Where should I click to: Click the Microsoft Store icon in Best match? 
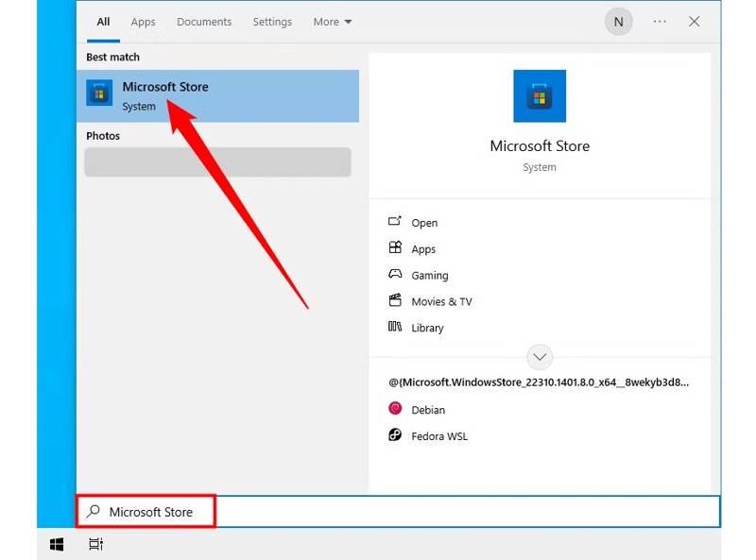[x=99, y=93]
